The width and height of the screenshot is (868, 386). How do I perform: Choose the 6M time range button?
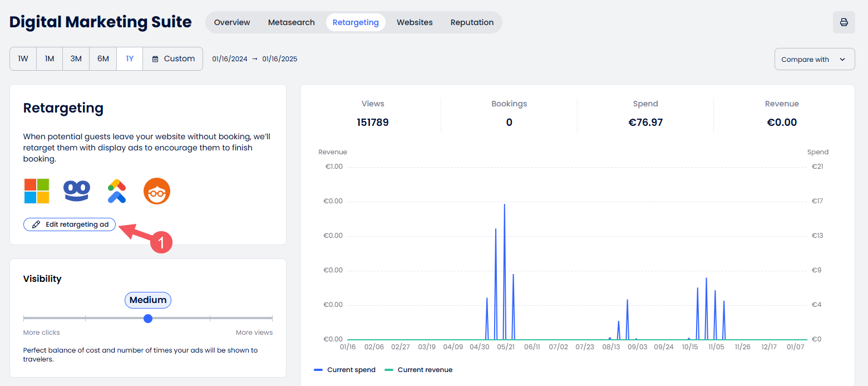point(103,58)
